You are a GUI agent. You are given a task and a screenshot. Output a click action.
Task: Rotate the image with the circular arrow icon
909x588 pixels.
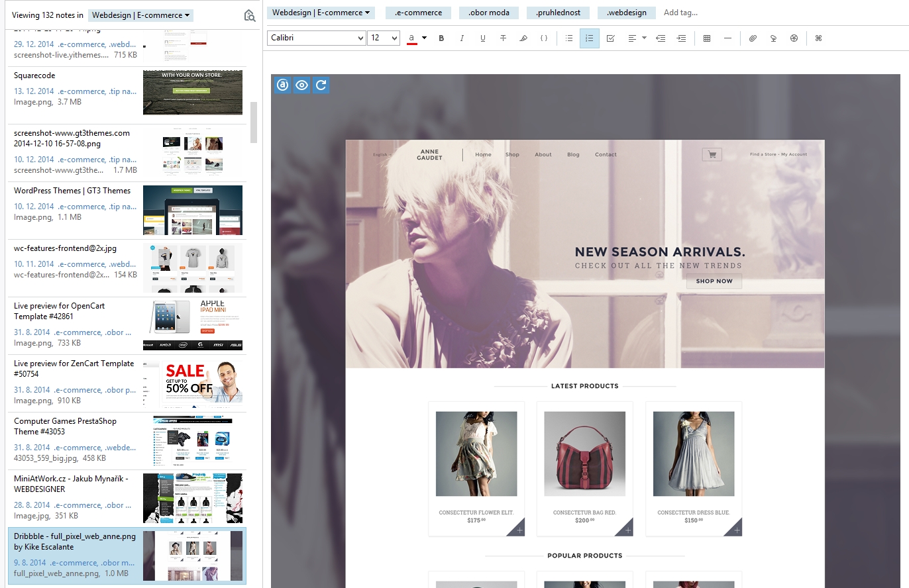point(321,85)
